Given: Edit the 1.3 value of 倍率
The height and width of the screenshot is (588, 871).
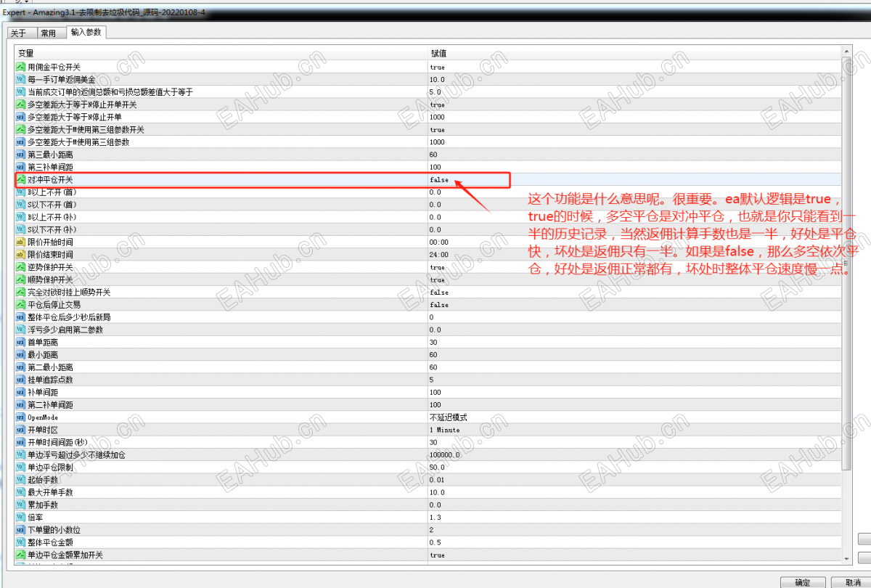Looking at the screenshot, I should [434, 518].
